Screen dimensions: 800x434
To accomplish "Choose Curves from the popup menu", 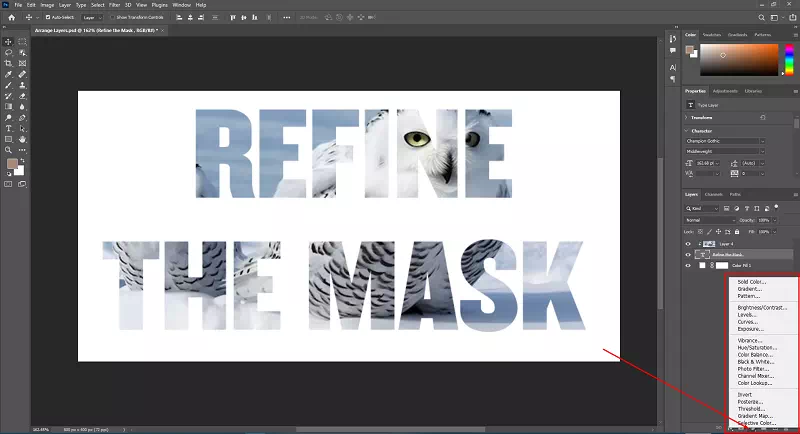I will (x=748, y=322).
